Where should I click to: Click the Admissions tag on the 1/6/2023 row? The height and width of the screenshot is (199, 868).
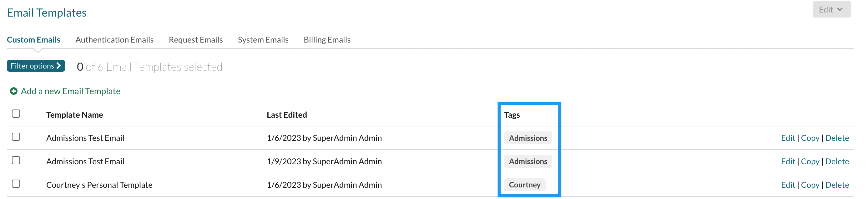point(528,138)
